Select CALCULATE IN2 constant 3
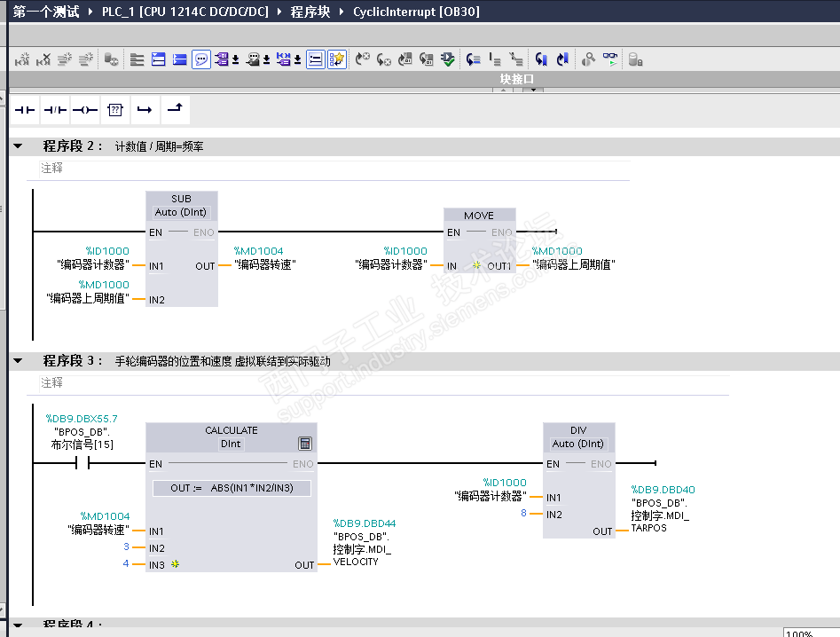840x637 pixels. (x=126, y=547)
